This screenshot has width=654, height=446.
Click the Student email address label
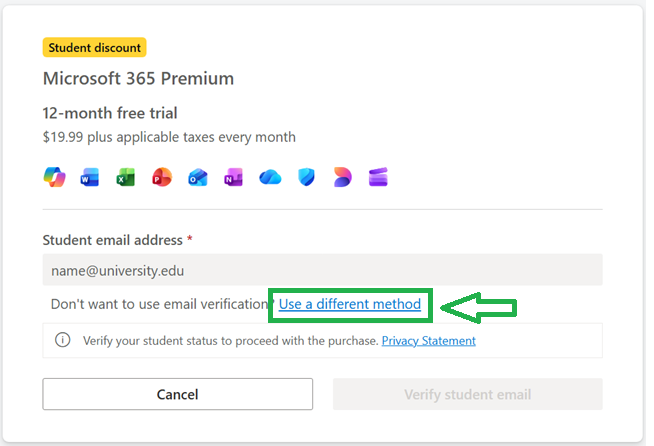coord(113,240)
